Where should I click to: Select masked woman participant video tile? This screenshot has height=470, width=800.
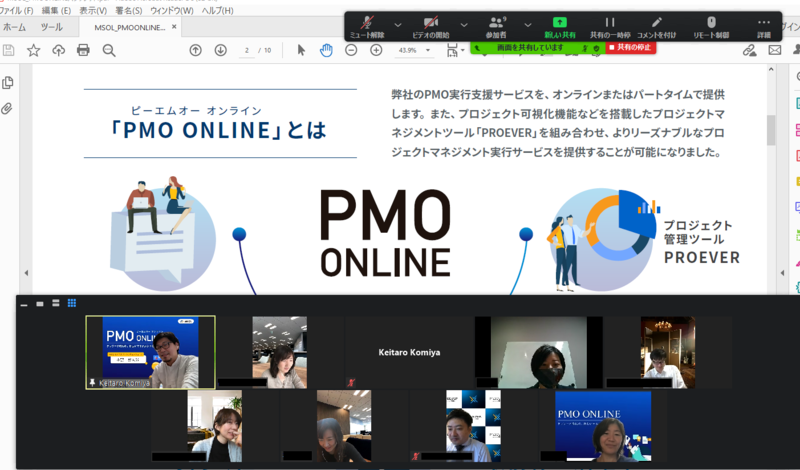pos(538,352)
